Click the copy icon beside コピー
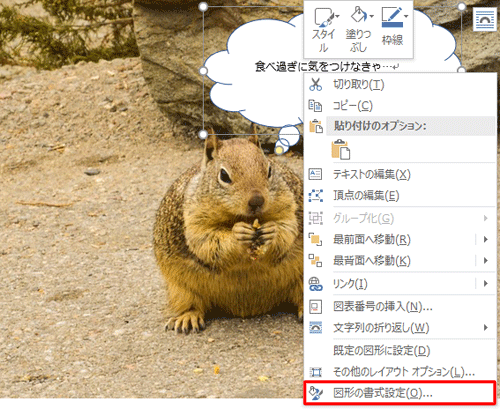Viewport: 500px width, 409px height. pos(315,106)
